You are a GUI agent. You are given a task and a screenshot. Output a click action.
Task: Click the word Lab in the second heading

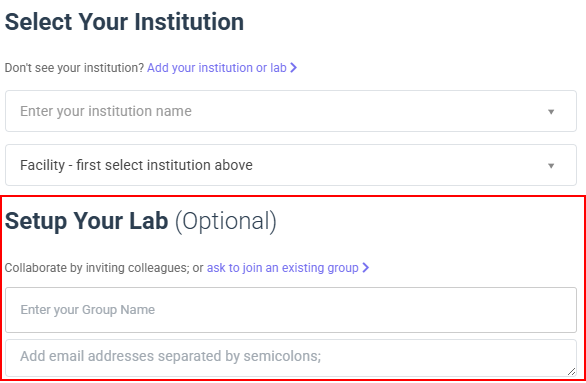tap(148, 220)
